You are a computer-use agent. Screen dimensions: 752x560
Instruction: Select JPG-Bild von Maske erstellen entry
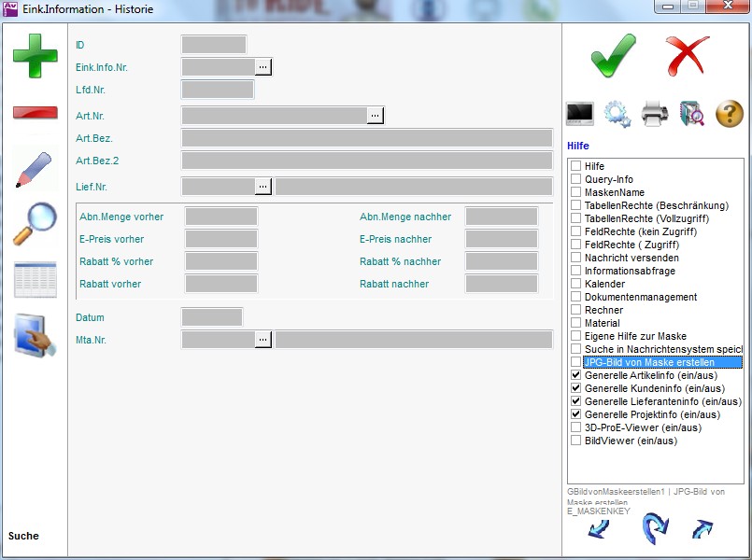tap(648, 362)
